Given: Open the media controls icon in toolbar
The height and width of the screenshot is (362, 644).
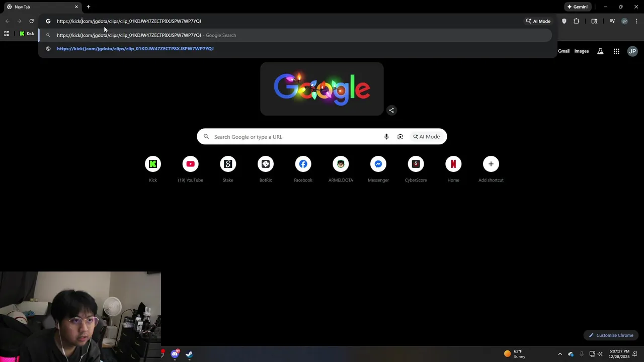Looking at the screenshot, I should pos(612,21).
